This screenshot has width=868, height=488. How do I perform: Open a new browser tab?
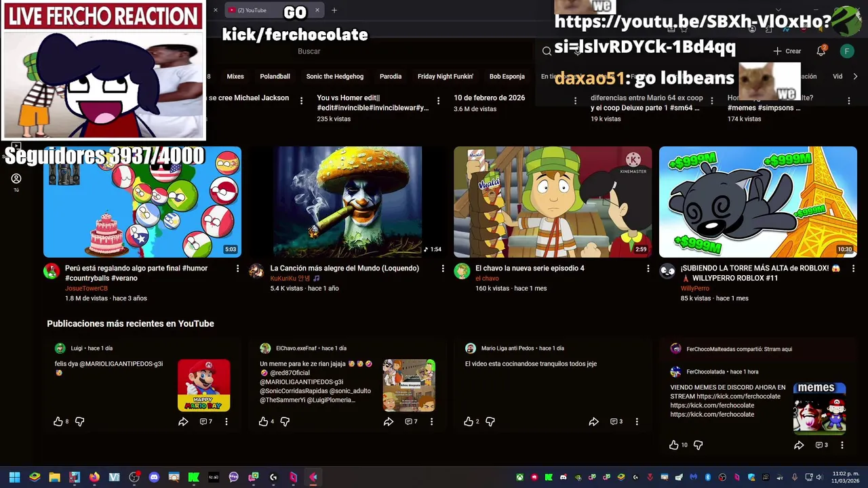tap(334, 10)
